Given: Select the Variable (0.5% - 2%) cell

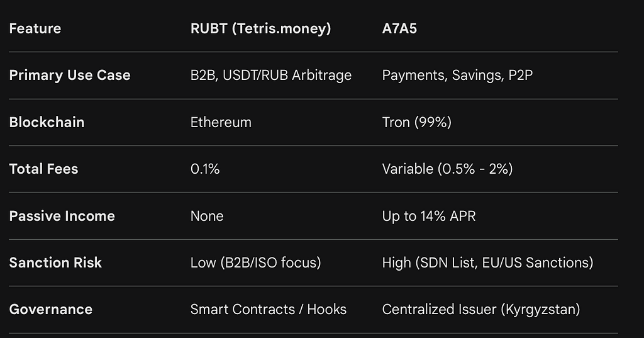Looking at the screenshot, I should [447, 169].
